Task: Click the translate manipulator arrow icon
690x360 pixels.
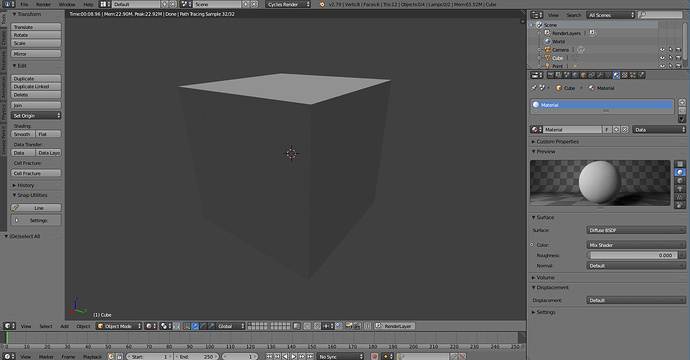Action: [195, 326]
